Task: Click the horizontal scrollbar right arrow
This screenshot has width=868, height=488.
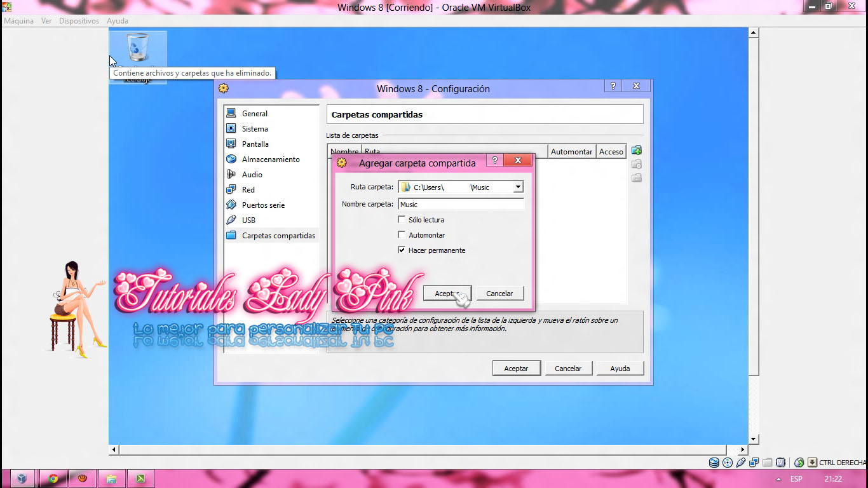Action: (x=742, y=450)
